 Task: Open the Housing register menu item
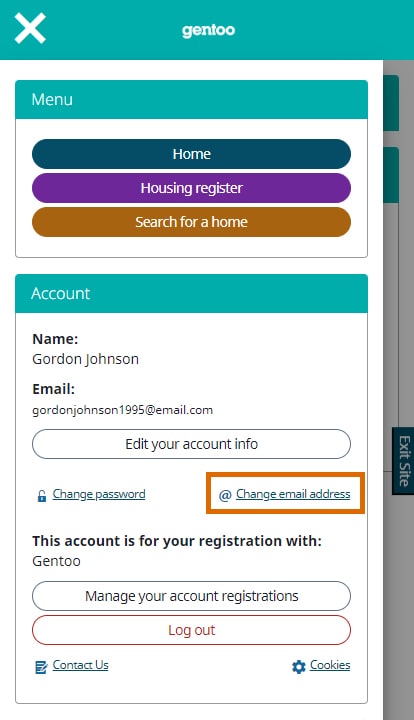tap(191, 188)
